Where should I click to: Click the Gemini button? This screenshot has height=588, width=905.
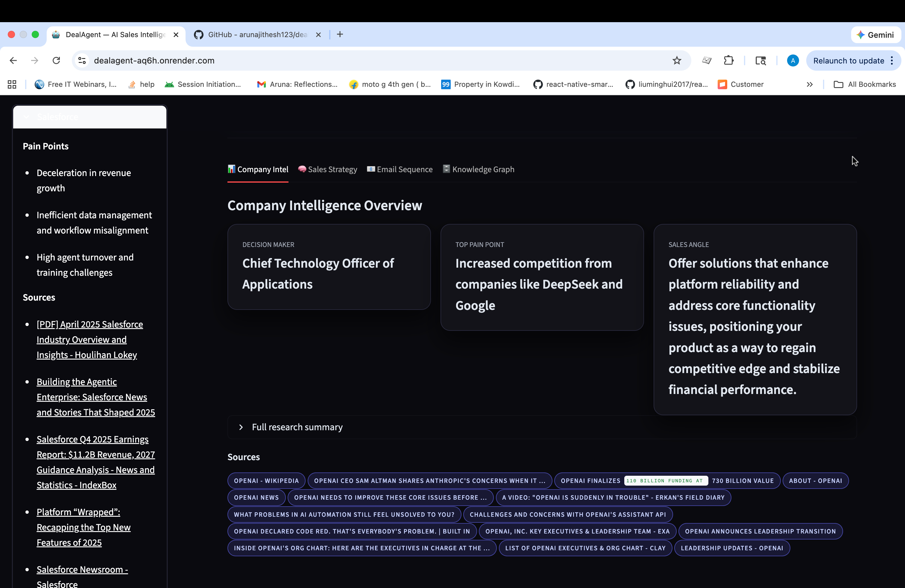click(x=875, y=35)
